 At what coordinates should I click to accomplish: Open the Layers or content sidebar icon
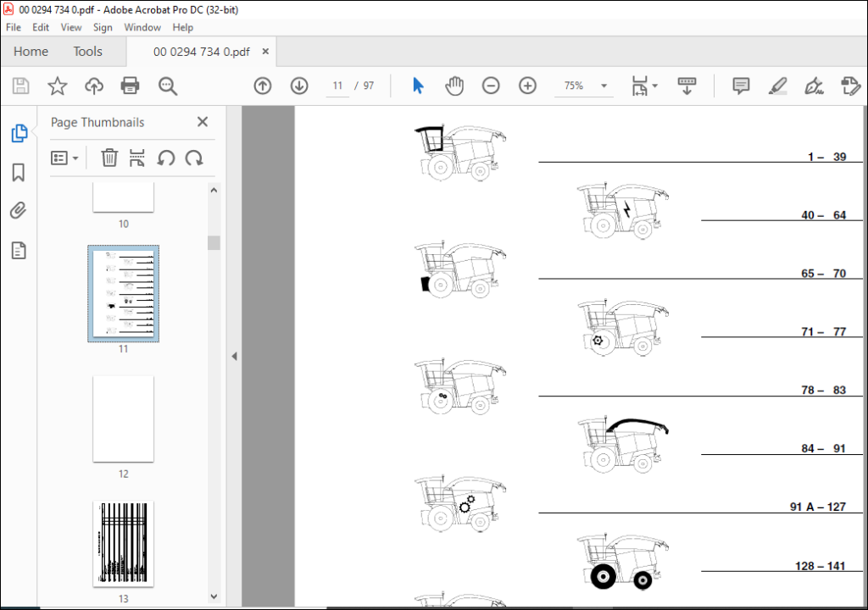tap(19, 250)
